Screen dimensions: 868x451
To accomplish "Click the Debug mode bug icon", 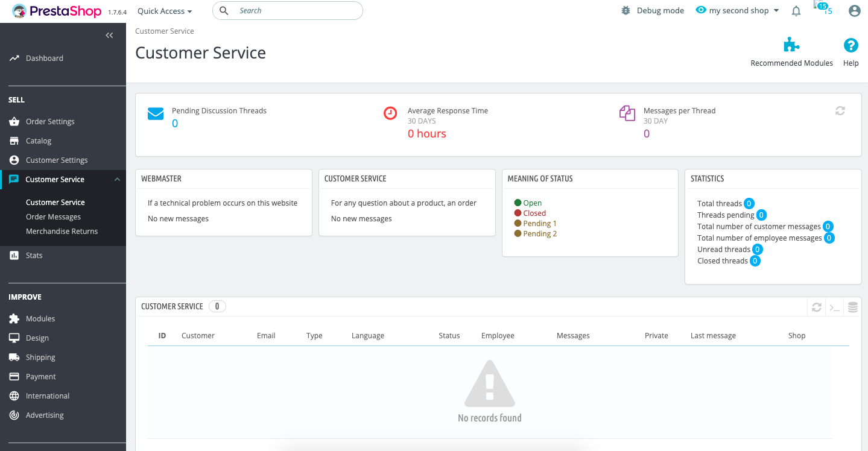I will (x=626, y=10).
